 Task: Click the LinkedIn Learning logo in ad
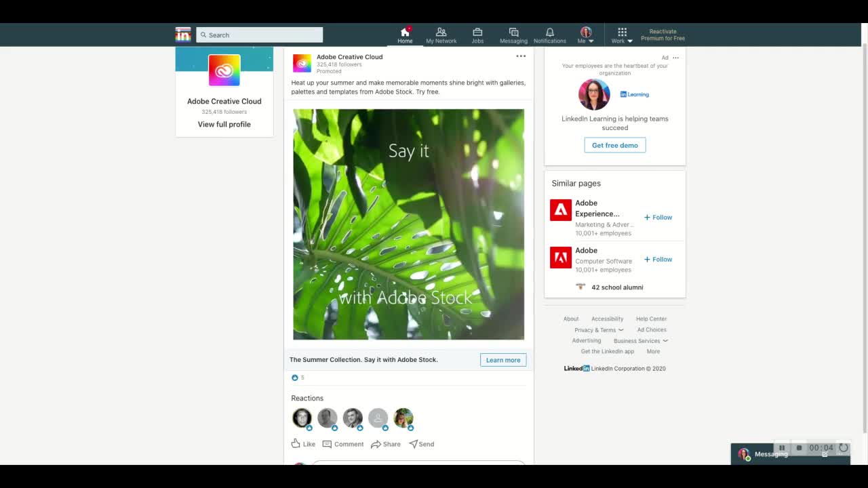click(635, 94)
